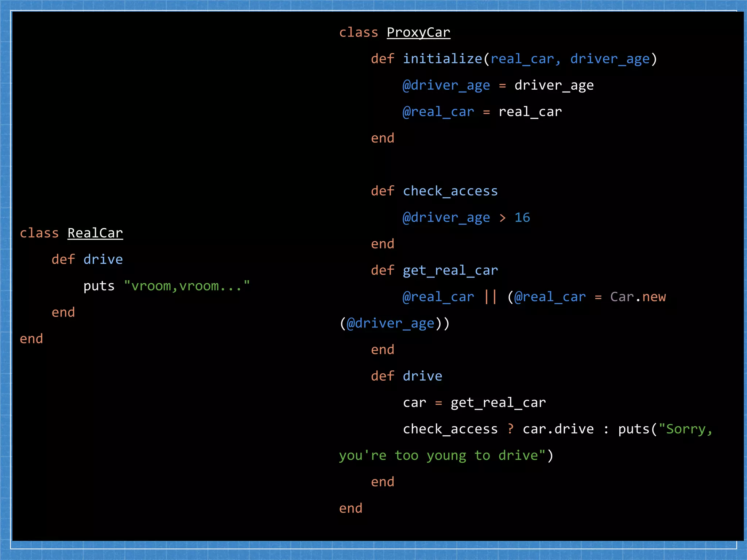Screen dimensions: 747x560
Task: Click the puts keyword in RealCar
Action: (x=99, y=286)
